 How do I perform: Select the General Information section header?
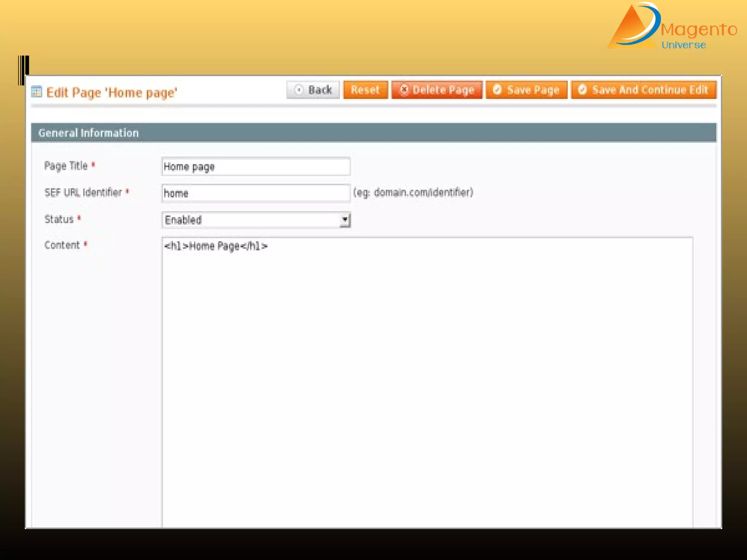coord(88,133)
